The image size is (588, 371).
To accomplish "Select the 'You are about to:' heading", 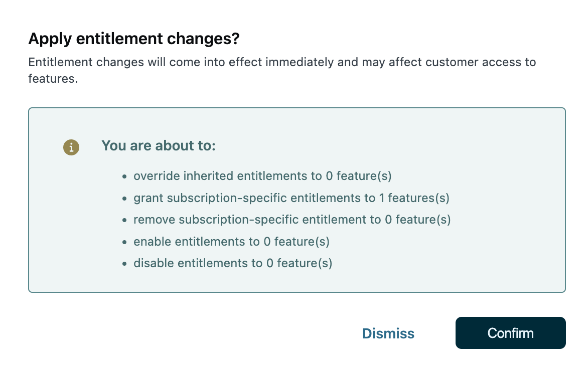I will (158, 146).
